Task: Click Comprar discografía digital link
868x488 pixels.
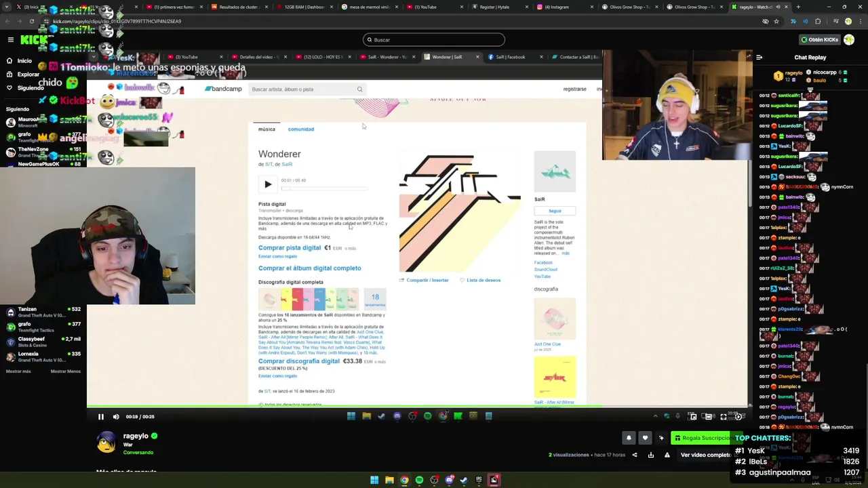Action: 299,361
